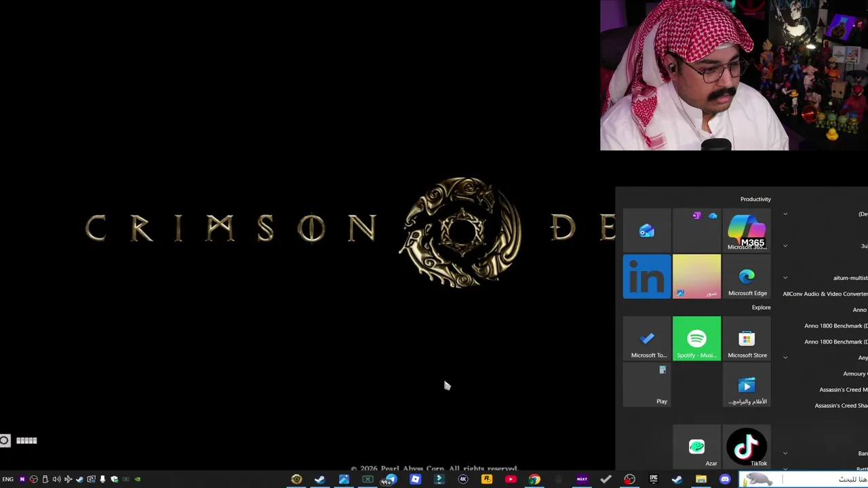
Task: Open the Photos app icon on taskbar
Action: coord(344,479)
